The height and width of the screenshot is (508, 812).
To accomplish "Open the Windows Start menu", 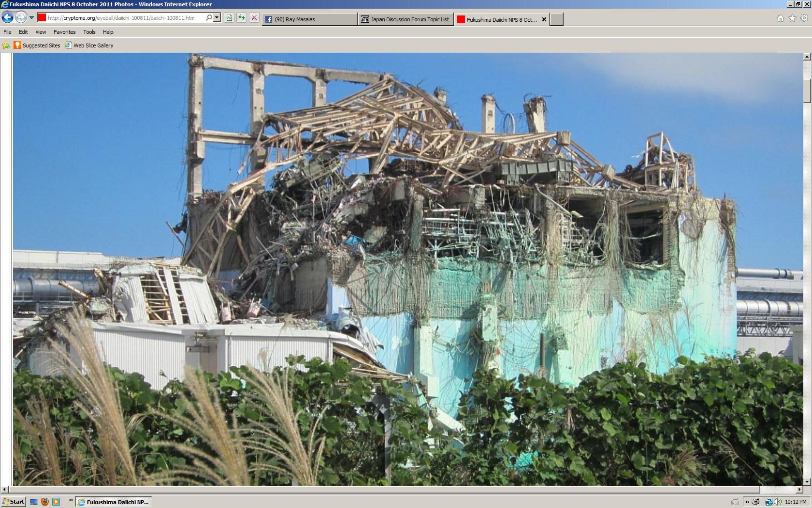I will coord(13,502).
